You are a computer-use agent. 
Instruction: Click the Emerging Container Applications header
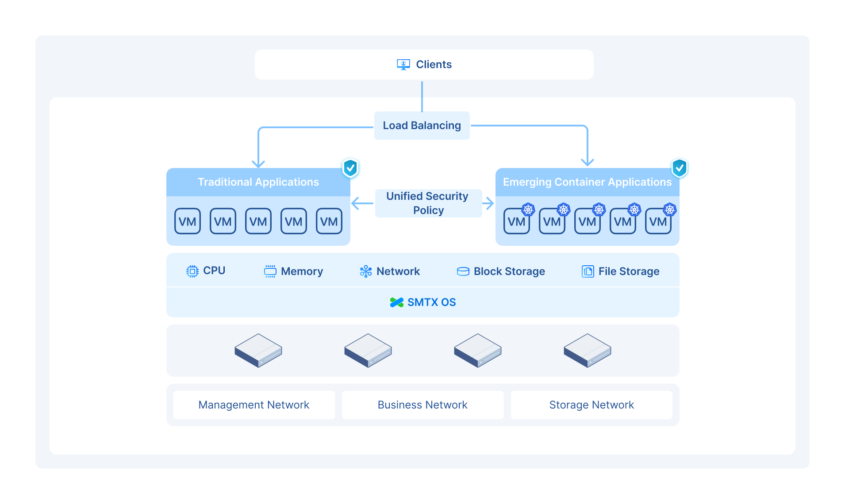pyautogui.click(x=587, y=182)
